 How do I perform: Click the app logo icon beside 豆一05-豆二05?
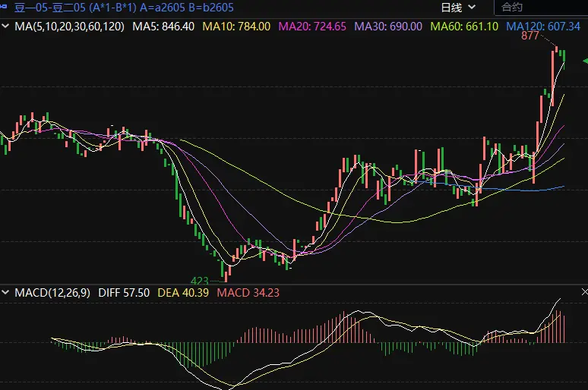point(6,8)
